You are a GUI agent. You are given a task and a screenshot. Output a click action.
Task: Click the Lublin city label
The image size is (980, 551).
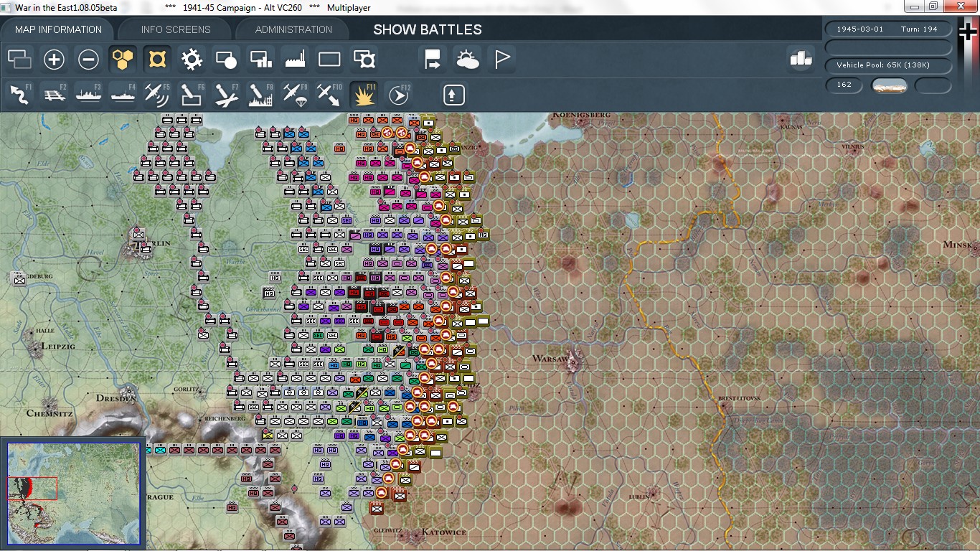click(640, 496)
